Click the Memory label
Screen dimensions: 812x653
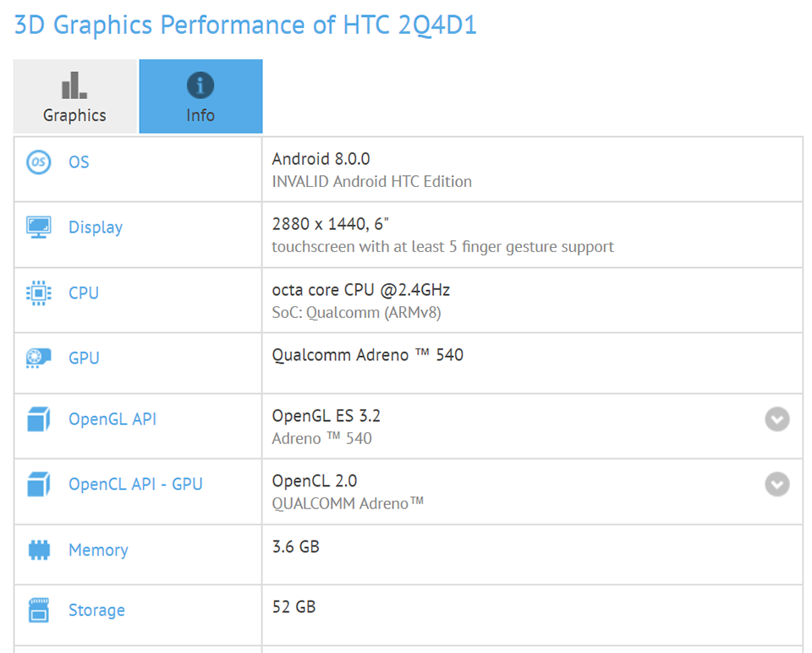98,550
